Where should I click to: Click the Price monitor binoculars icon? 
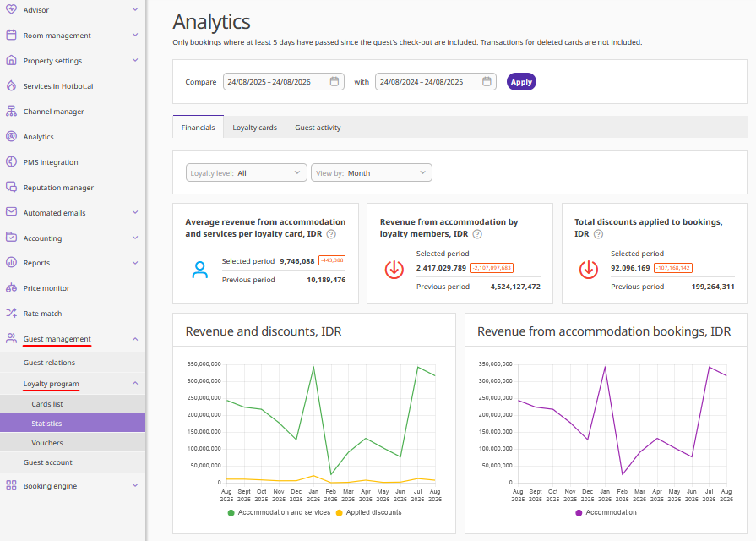pyautogui.click(x=11, y=288)
